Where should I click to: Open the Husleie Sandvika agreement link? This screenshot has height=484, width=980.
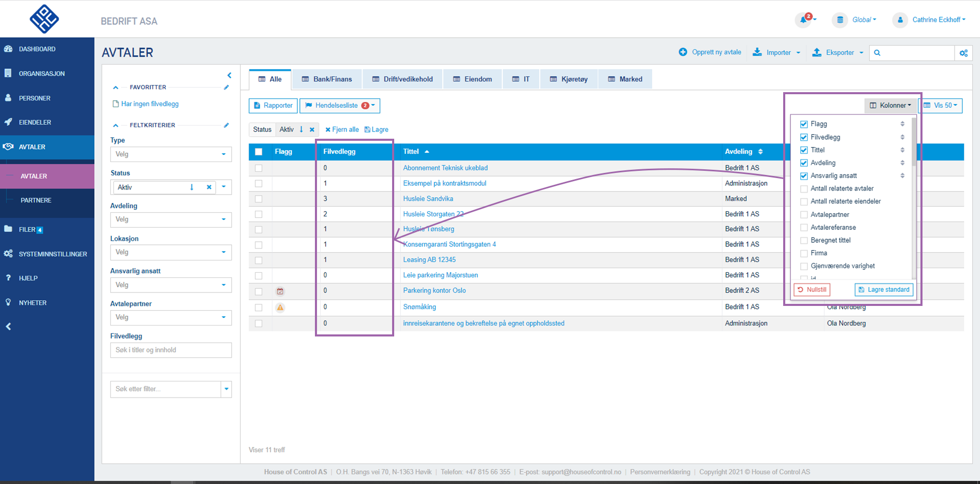click(428, 199)
